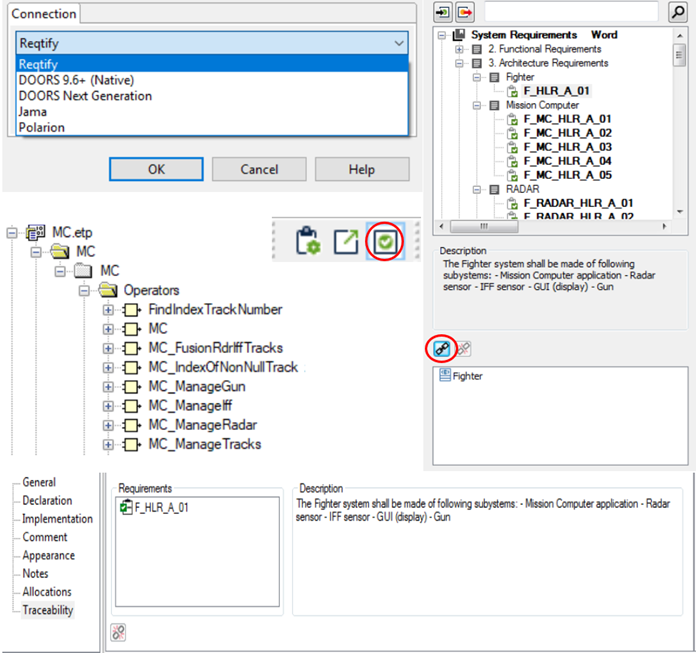Click the export arrow toolbar icon

coord(346,242)
